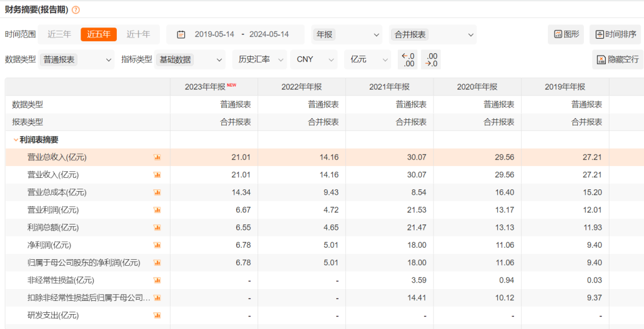Click the 隐藏空行 button
Image resolution: width=644 pixels, height=329 pixels.
(x=617, y=60)
